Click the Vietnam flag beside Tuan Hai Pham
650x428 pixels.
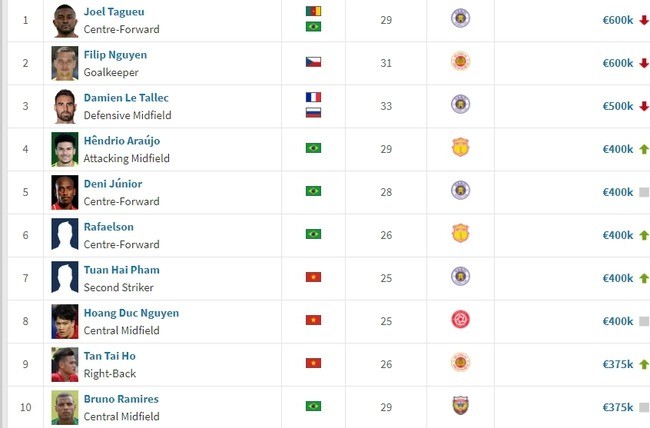[313, 277]
